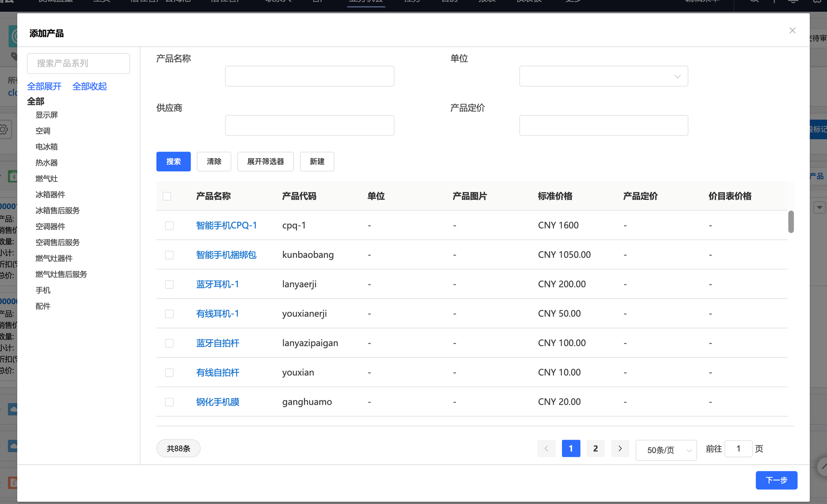The height and width of the screenshot is (504, 827).
Task: Click the 下一步 button
Action: pos(776,480)
